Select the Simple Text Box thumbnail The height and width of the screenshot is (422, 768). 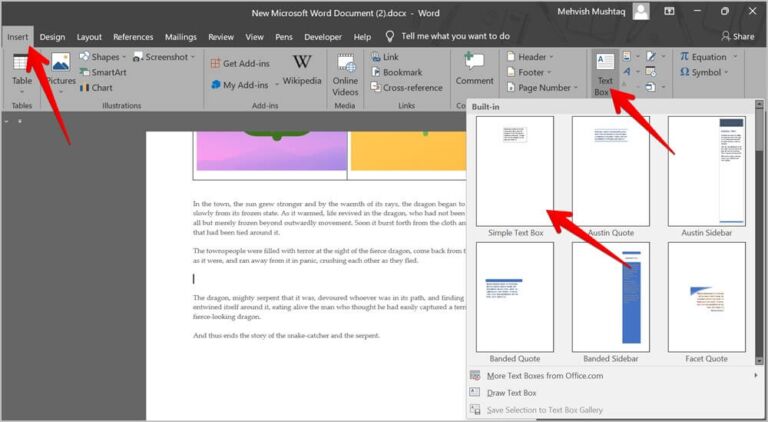[514, 171]
